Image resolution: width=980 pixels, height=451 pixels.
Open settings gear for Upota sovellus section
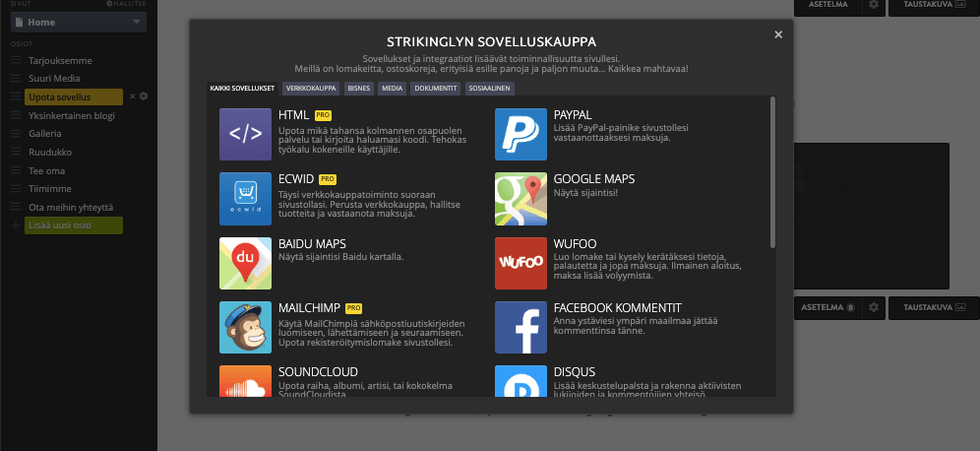coord(144,97)
